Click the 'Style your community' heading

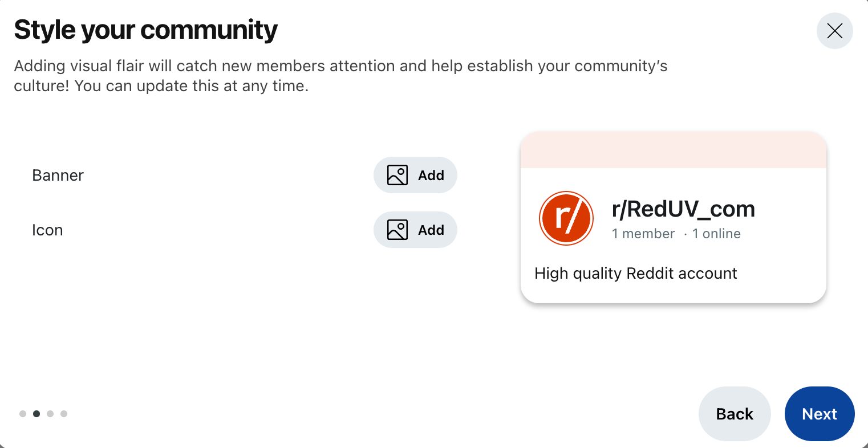(146, 30)
